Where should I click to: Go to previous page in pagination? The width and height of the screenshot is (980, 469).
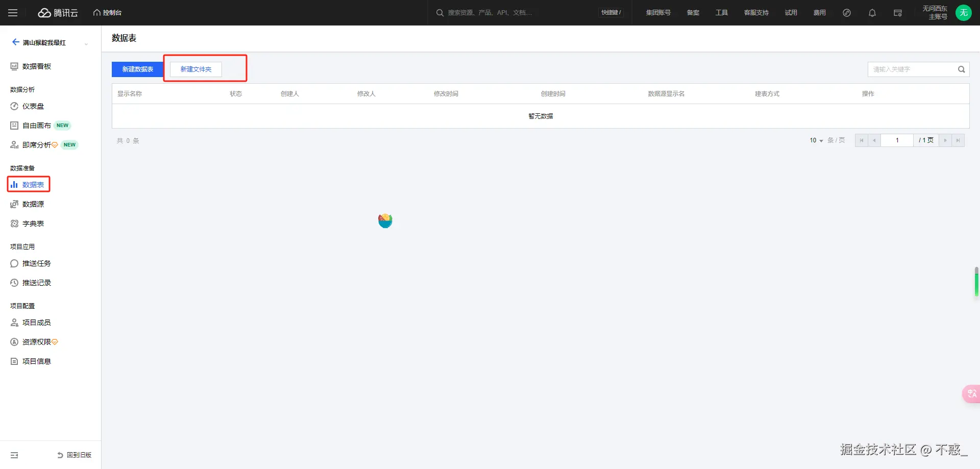click(874, 140)
